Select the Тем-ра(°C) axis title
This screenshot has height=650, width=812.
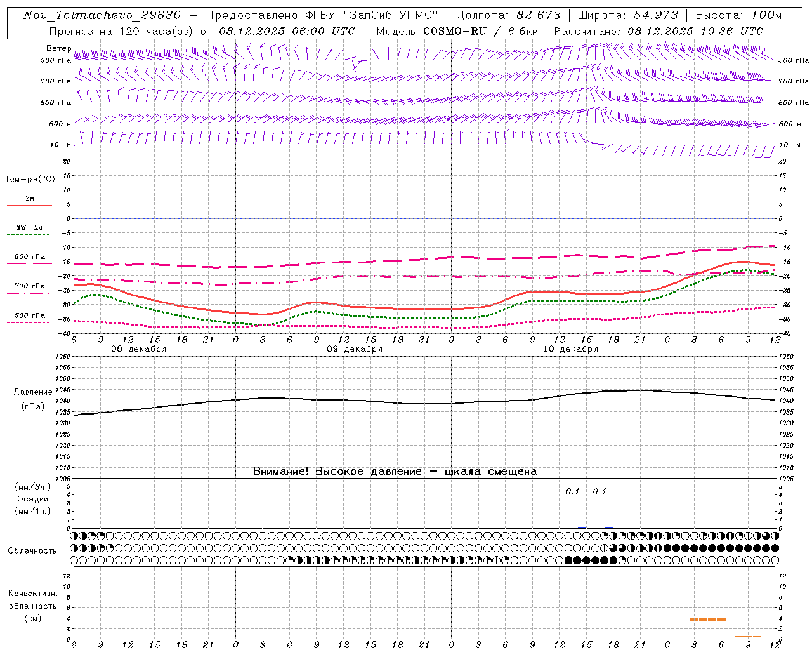point(30,180)
